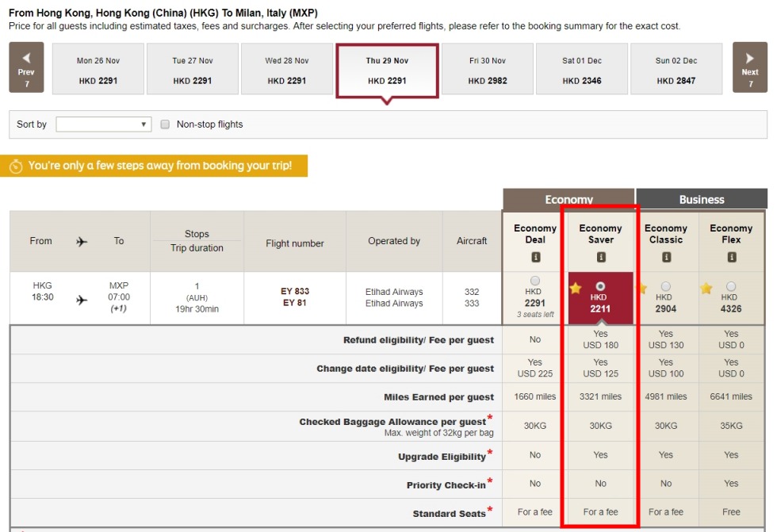Click the Next 7 days arrow
777x532 pixels.
749,68
